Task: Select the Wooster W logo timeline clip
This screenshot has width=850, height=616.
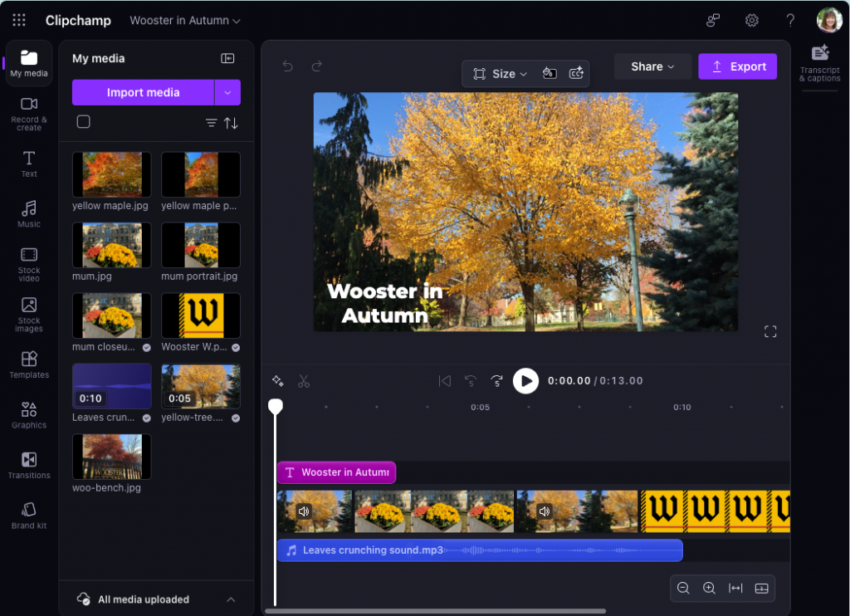Action: click(715, 511)
